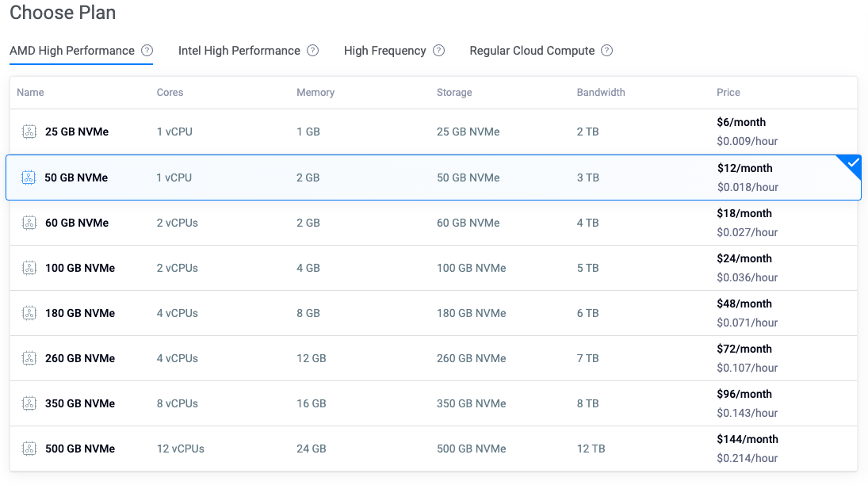Viewport: 868px width, 485px height.
Task: Click the server icon for 25 GB NVMe plan
Action: pyautogui.click(x=29, y=132)
